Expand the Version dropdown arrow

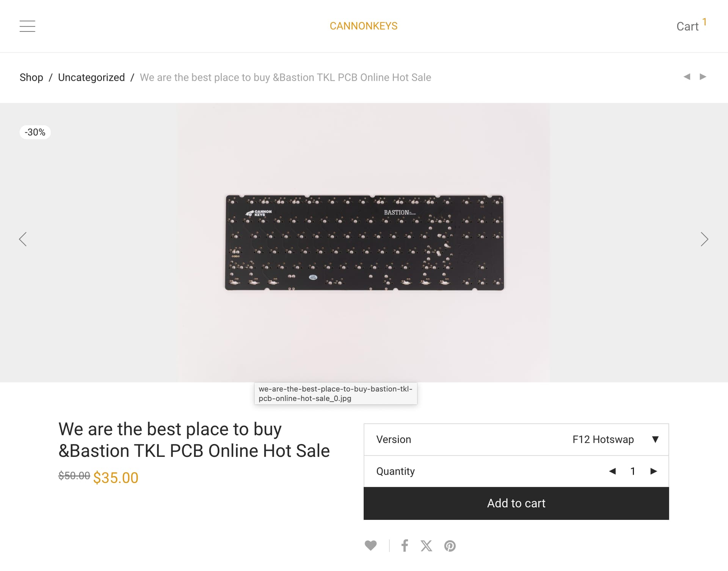[655, 439]
